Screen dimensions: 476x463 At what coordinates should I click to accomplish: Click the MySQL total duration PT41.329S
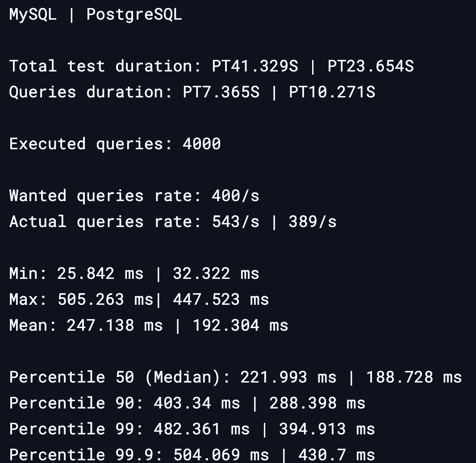pyautogui.click(x=255, y=66)
